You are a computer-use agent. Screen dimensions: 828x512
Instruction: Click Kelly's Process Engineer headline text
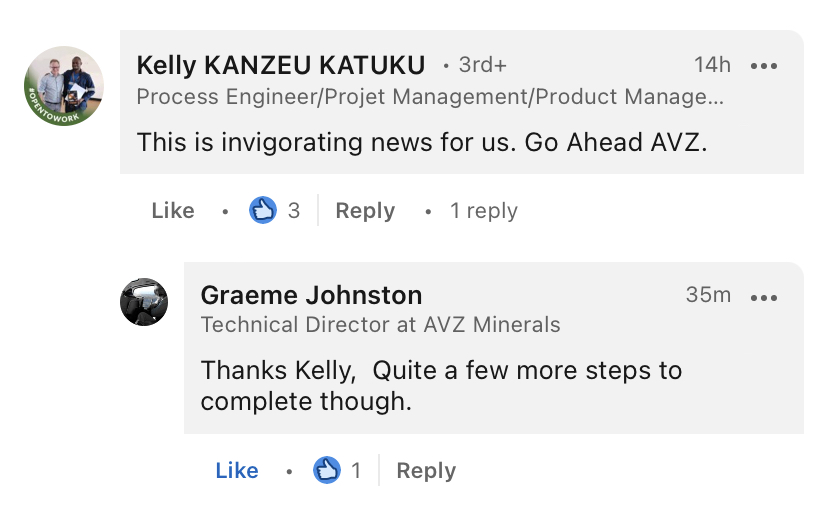[x=430, y=97]
